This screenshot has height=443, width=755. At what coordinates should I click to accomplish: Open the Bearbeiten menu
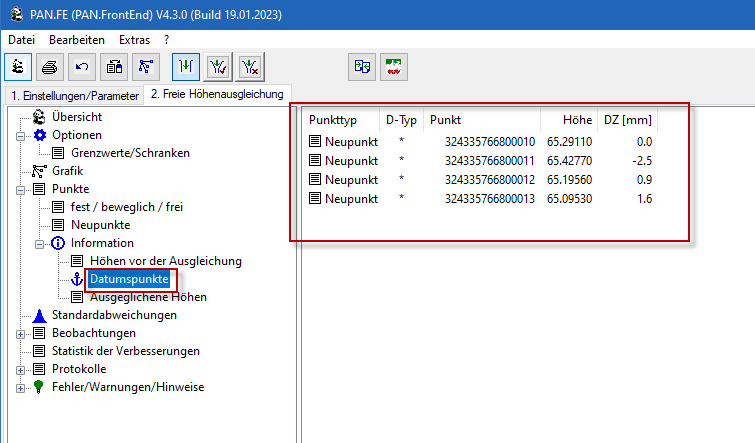point(77,39)
